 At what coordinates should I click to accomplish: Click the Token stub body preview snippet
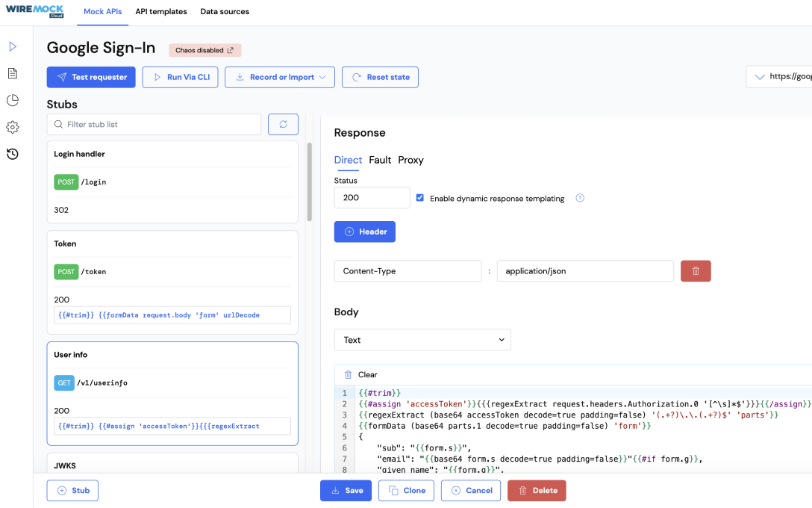pyautogui.click(x=172, y=315)
